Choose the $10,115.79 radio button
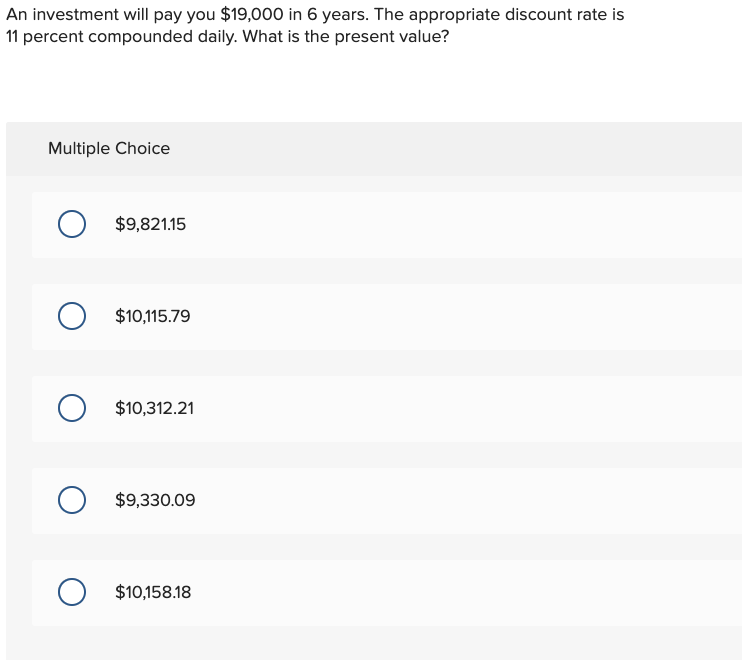The width and height of the screenshot is (742, 660). point(71,316)
